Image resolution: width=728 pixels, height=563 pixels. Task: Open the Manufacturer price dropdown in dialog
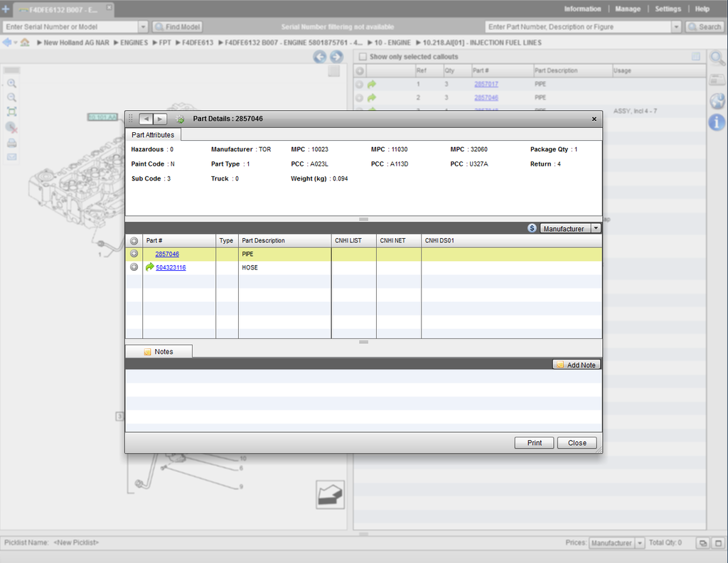(x=596, y=228)
